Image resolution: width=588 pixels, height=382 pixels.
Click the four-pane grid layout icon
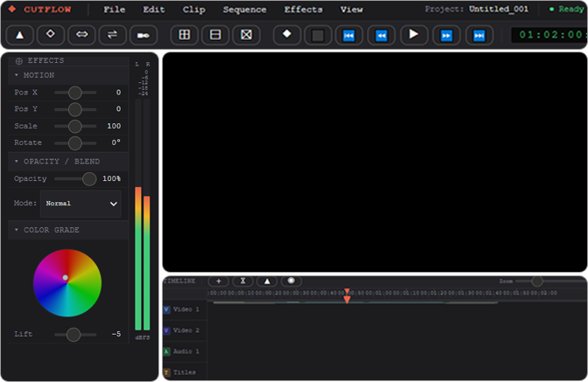184,36
